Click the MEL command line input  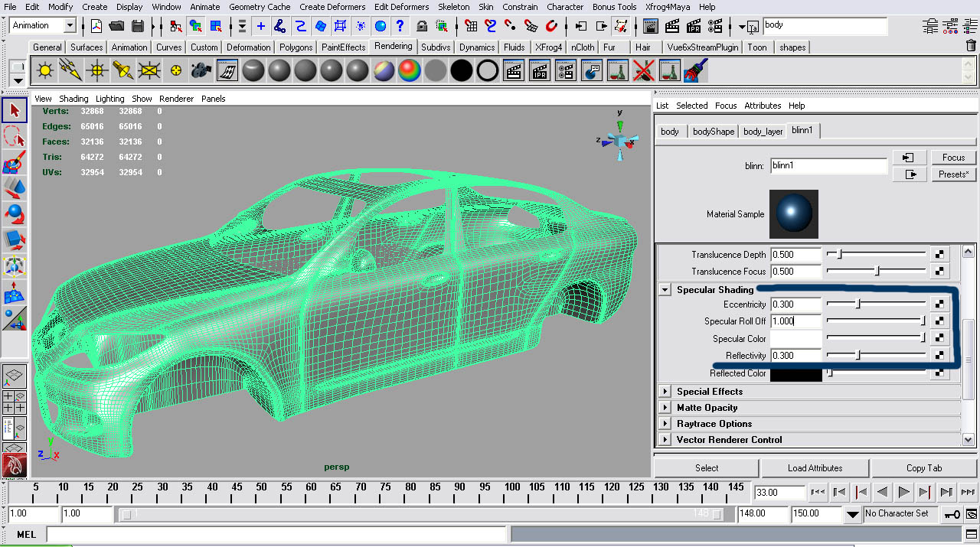(277, 534)
